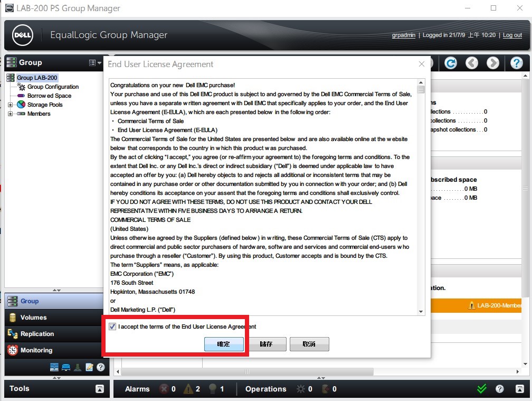Click the EULA text scrollbar down arrow

[x=421, y=312]
